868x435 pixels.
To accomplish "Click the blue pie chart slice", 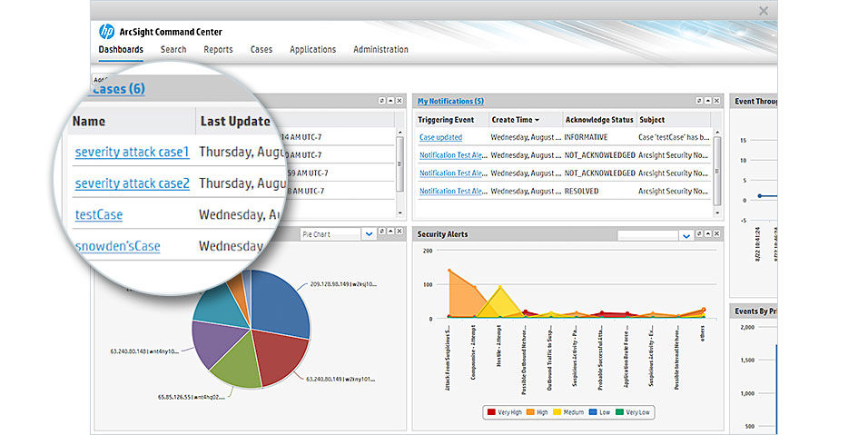I will click(279, 302).
